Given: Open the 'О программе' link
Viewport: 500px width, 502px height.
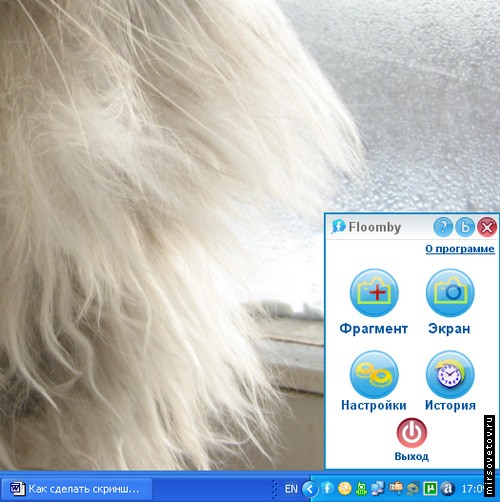Looking at the screenshot, I should (x=460, y=249).
